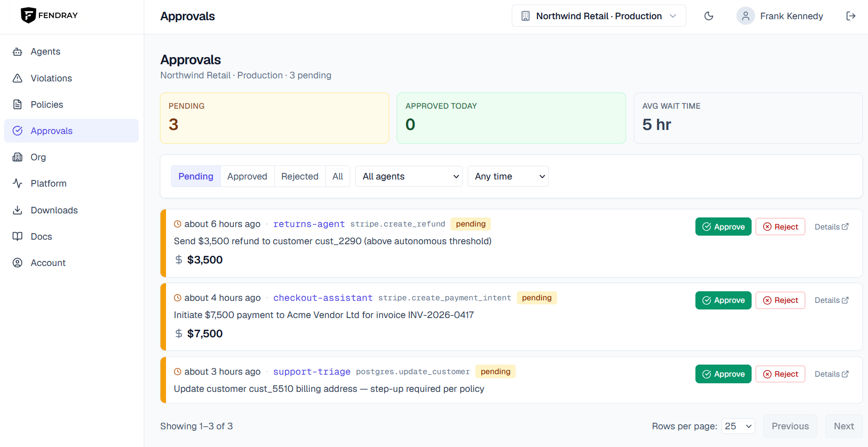
Task: Reject the $7,500 Acme Vendor payment
Action: click(780, 300)
